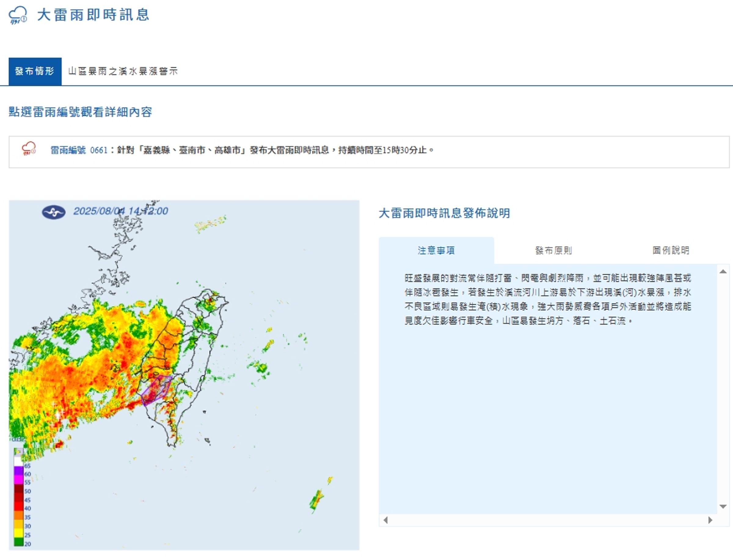This screenshot has width=733, height=560.
Task: Click the 2025/08/04 radar timestamp text
Action: tap(120, 211)
